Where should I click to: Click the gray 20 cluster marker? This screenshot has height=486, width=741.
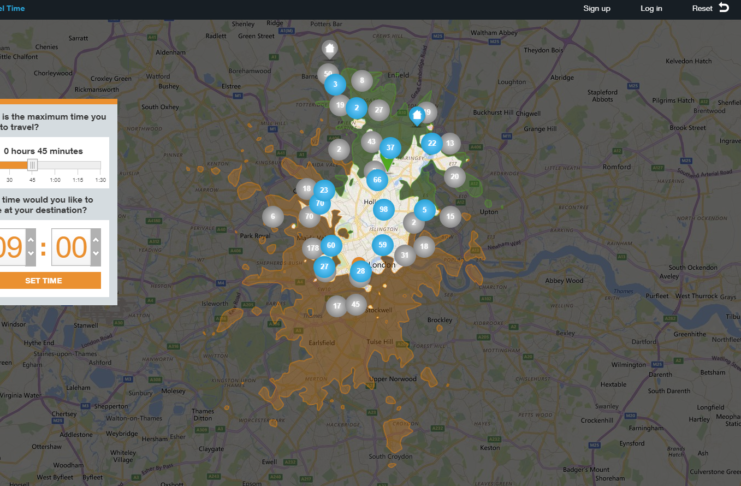click(x=455, y=176)
